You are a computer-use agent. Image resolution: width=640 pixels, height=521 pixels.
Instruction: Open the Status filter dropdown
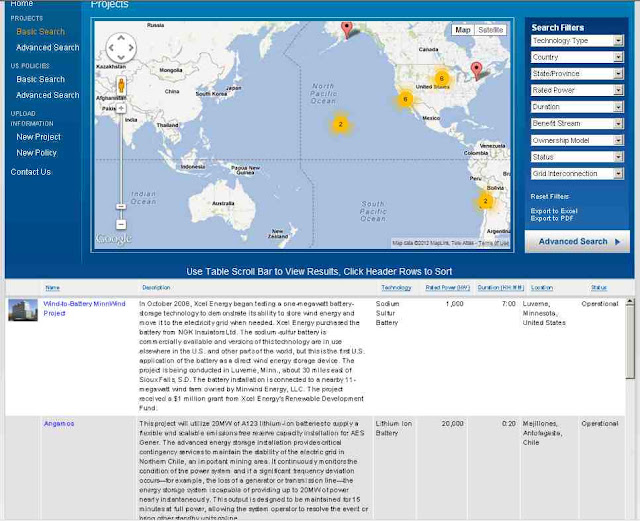coord(577,157)
